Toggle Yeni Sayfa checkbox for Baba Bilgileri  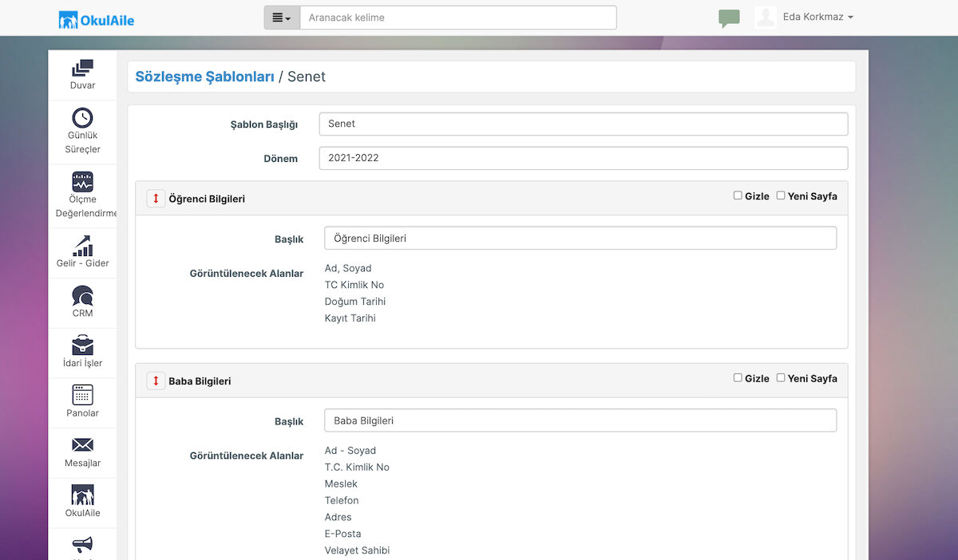click(781, 378)
